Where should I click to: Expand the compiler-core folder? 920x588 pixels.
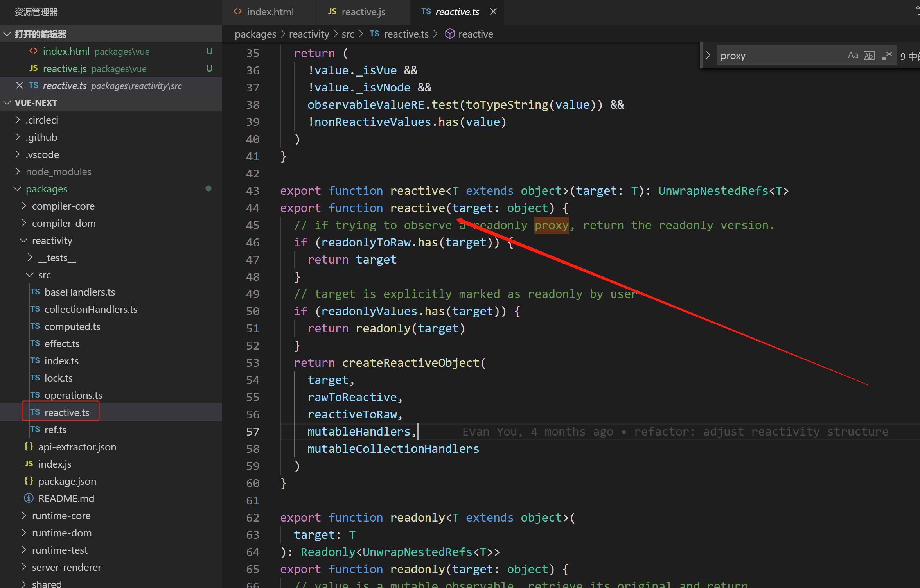(111, 206)
